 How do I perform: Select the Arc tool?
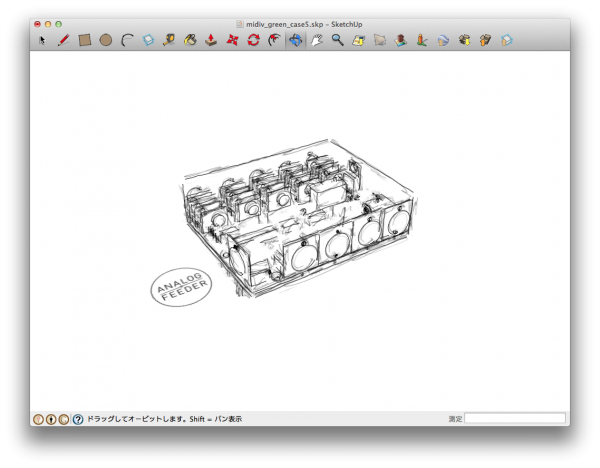pos(127,41)
